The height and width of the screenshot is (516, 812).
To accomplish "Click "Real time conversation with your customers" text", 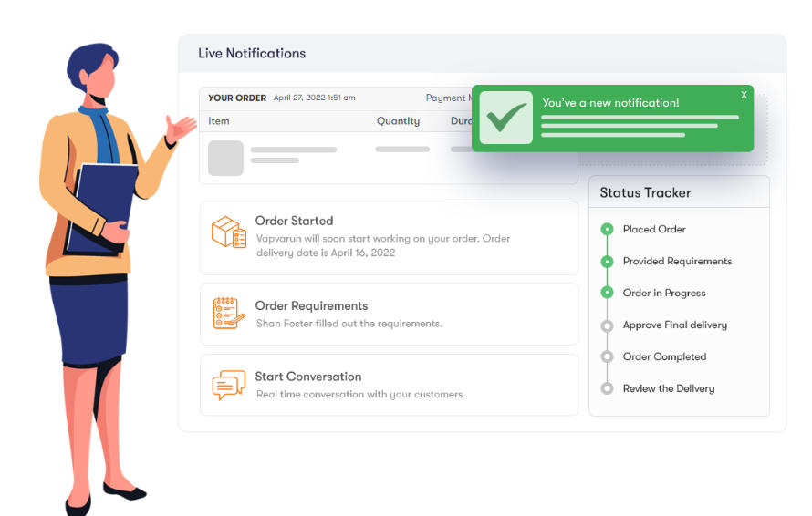I will tap(360, 395).
